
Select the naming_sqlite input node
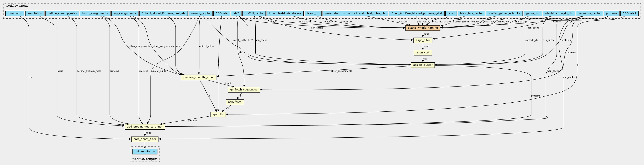click(x=200, y=13)
